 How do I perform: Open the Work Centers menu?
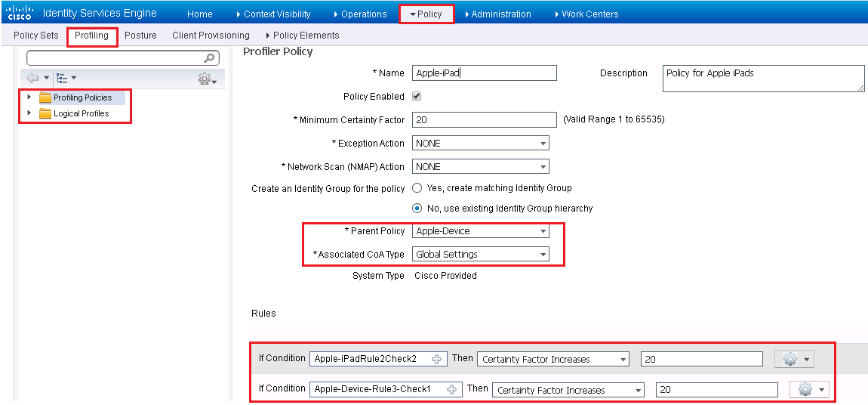tap(586, 14)
